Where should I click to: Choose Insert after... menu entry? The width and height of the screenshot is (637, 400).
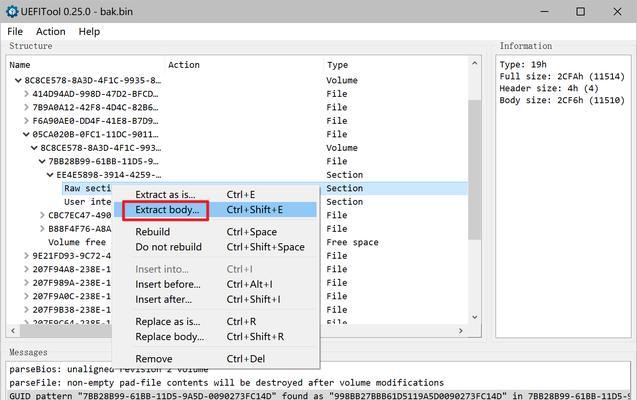pos(215,299)
